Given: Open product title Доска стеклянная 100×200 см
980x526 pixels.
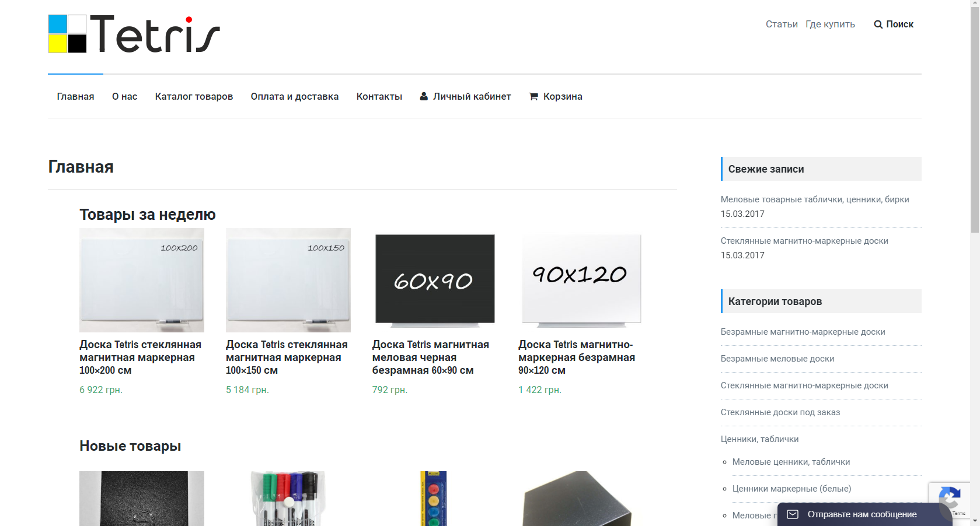Looking at the screenshot, I should [x=141, y=357].
